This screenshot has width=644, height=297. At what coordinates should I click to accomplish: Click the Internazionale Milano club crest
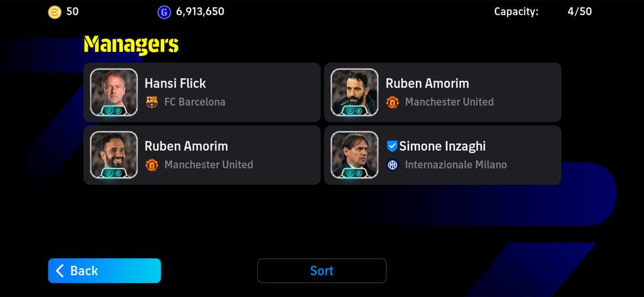[x=393, y=165]
